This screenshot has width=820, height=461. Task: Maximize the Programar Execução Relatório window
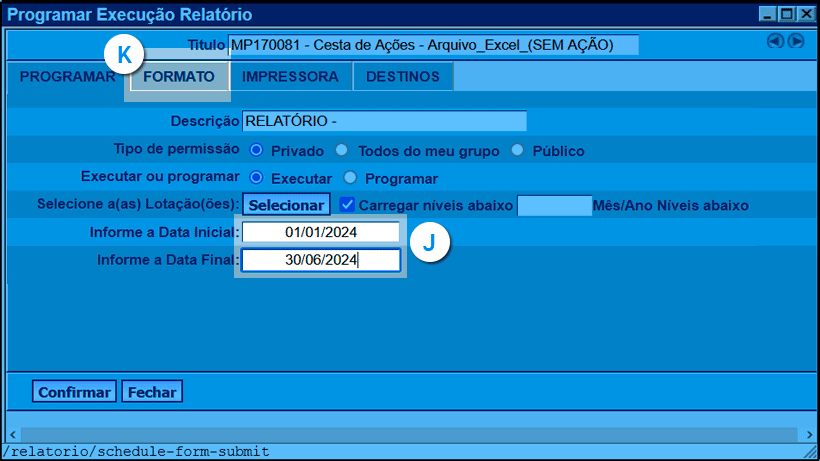[787, 14]
